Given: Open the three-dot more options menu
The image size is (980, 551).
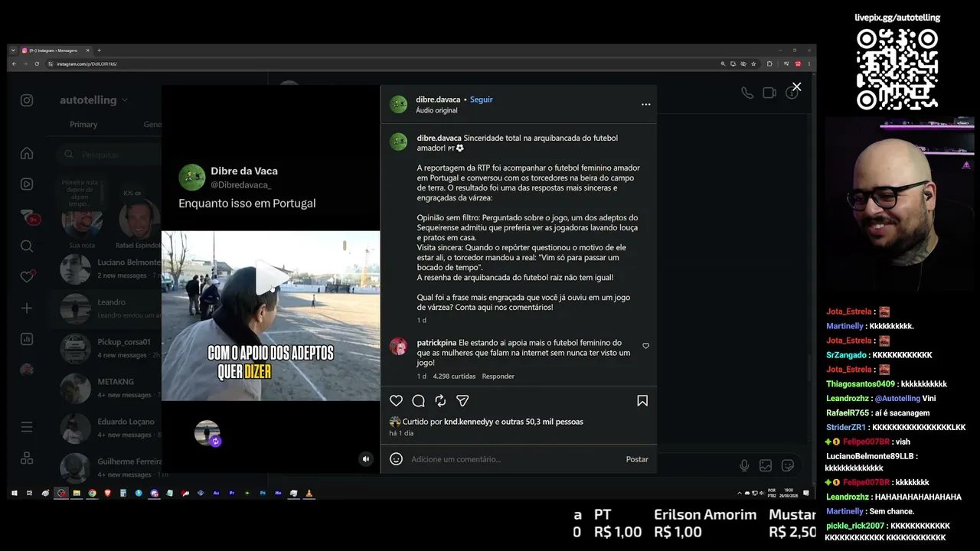Looking at the screenshot, I should (x=645, y=104).
